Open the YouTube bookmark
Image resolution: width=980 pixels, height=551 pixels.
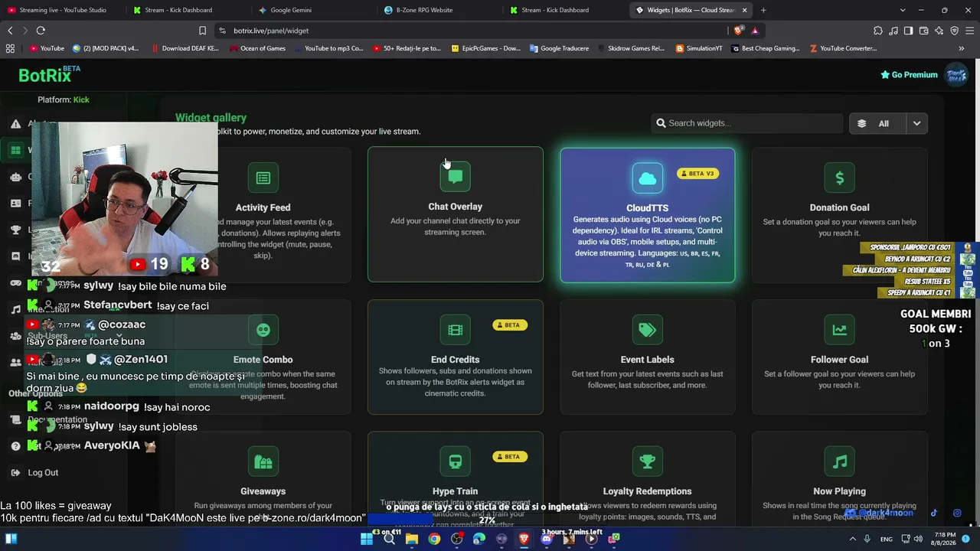pos(47,48)
